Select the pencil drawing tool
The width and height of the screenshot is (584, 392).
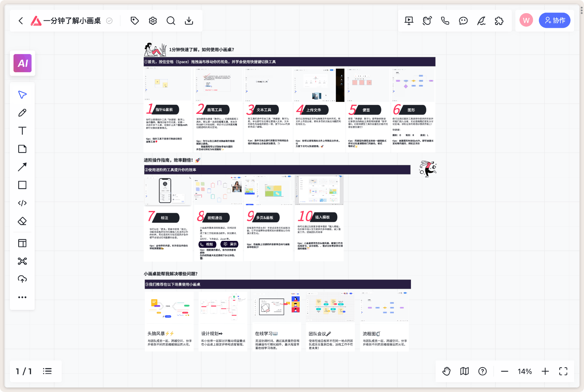22,113
